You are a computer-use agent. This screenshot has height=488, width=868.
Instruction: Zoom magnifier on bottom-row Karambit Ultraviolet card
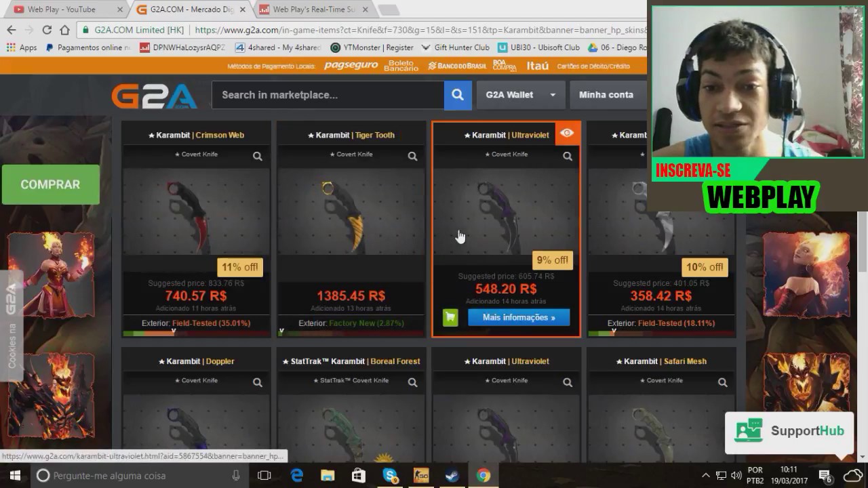tap(568, 383)
